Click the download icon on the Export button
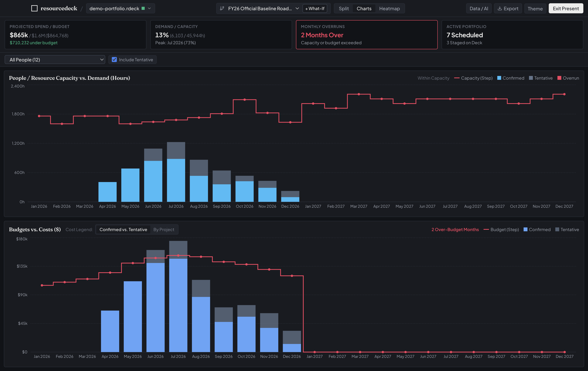 coord(500,8)
